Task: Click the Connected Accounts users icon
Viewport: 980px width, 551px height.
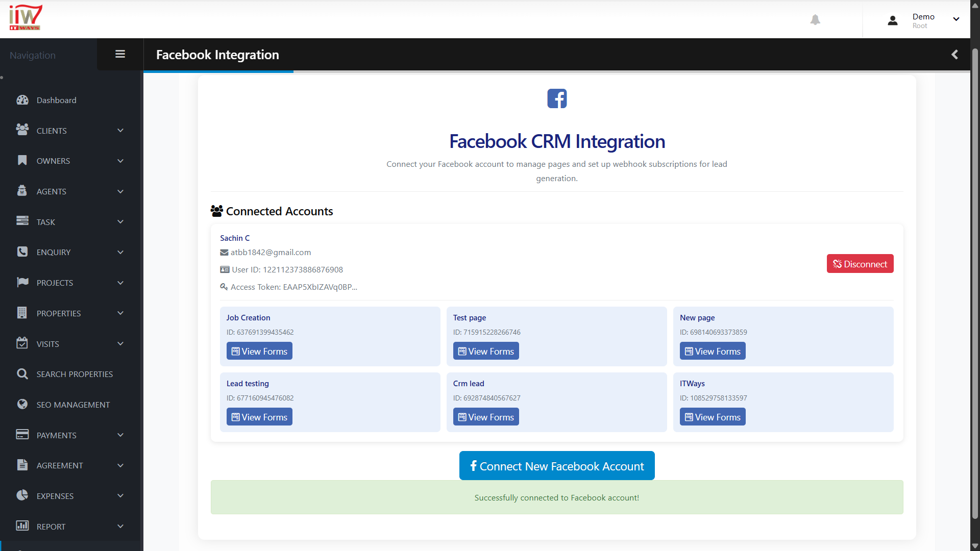Action: pos(217,211)
